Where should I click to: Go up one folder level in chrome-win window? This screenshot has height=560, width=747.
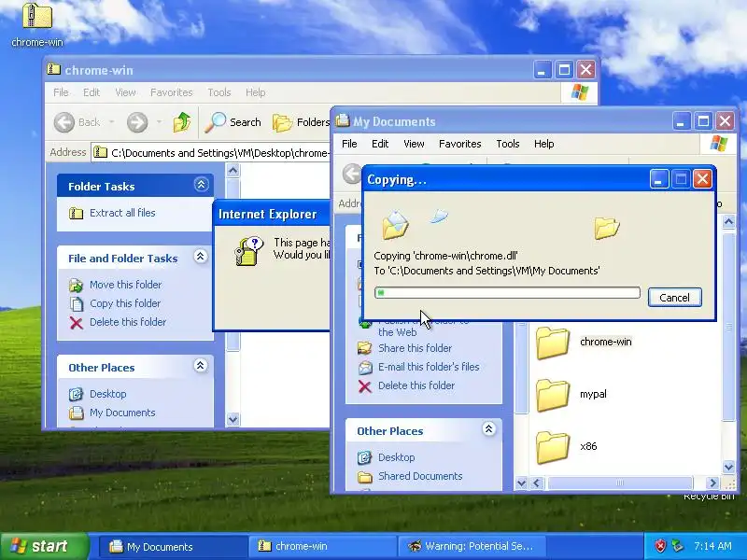point(181,122)
